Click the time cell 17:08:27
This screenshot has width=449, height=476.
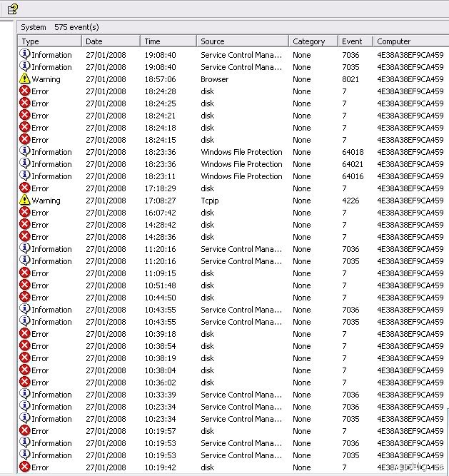tap(161, 201)
